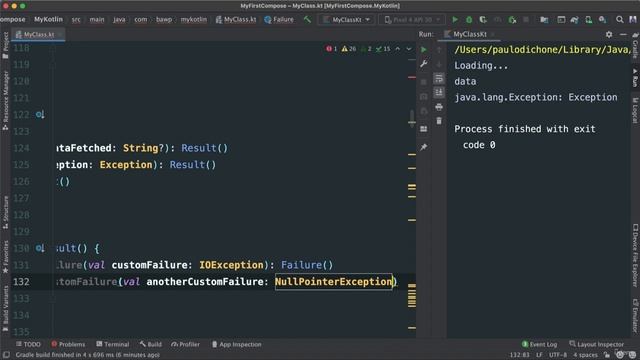640x360 pixels.
Task: Click the tool window quick access icon
Action: (x=6, y=355)
